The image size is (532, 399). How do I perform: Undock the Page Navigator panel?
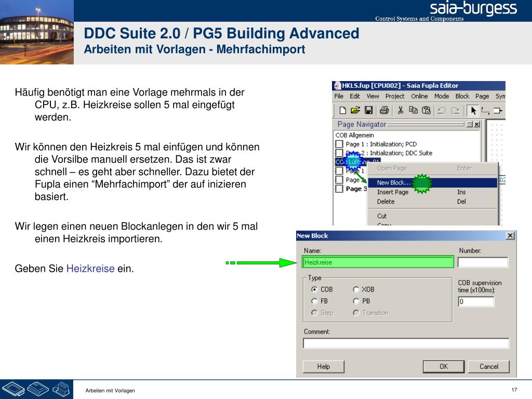470,124
